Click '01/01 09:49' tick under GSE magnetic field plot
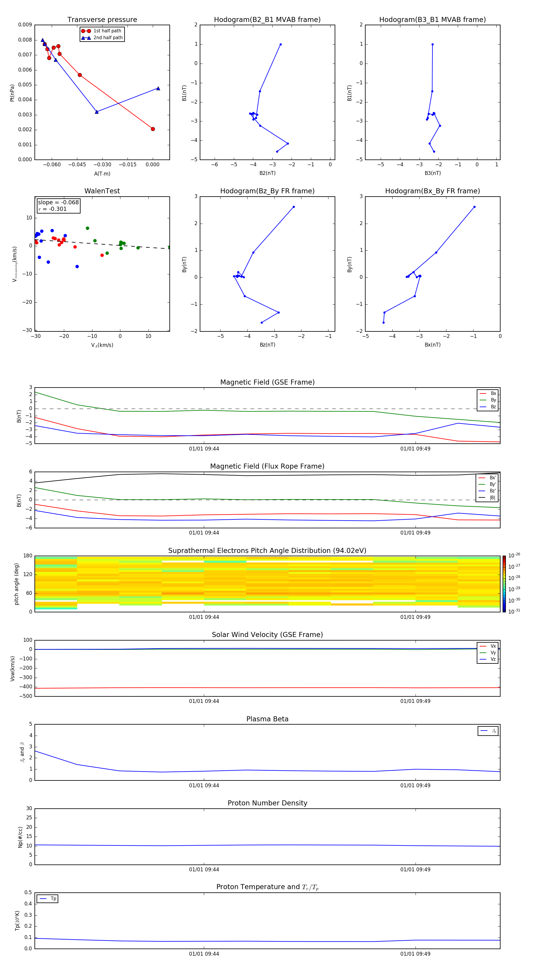The image size is (535, 980). click(x=415, y=449)
